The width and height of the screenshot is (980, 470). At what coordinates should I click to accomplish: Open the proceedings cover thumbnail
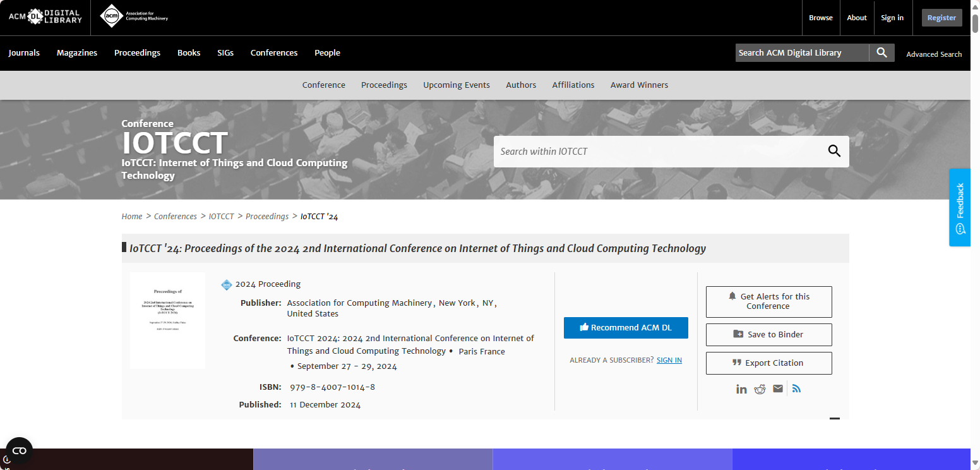(168, 320)
